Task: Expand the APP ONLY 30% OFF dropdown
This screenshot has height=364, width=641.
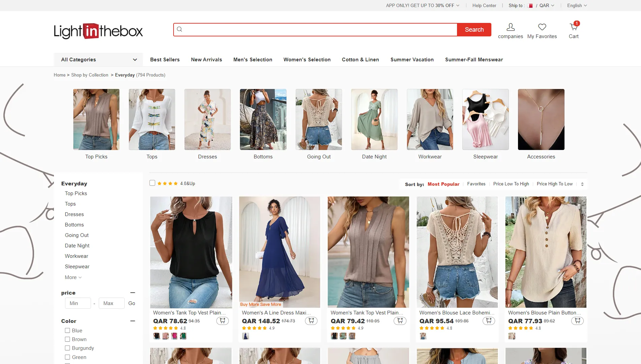Action: tap(423, 6)
